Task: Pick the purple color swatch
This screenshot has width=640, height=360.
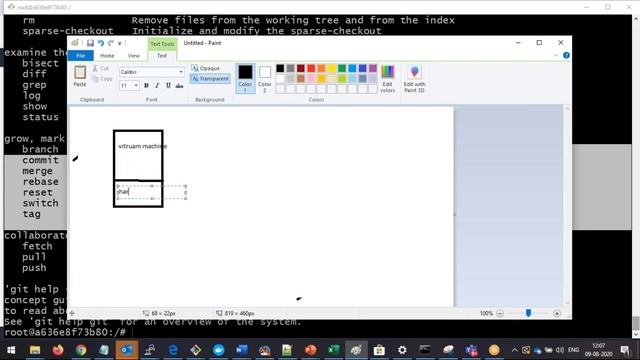Action: [x=373, y=68]
